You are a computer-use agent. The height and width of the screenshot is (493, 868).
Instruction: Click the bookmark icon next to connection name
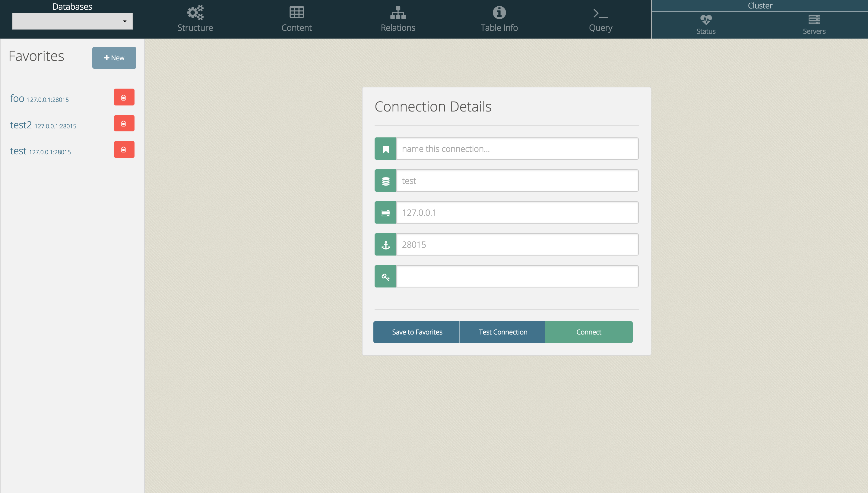click(x=386, y=149)
